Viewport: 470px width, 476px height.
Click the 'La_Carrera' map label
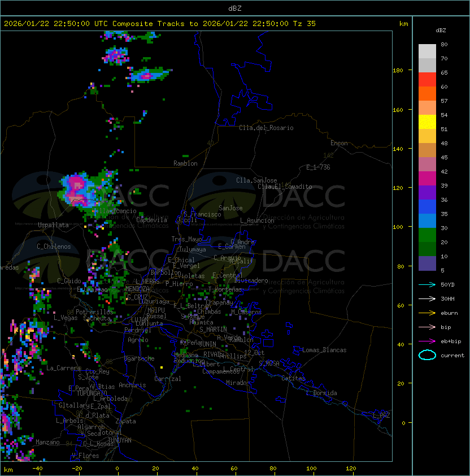pos(63,368)
